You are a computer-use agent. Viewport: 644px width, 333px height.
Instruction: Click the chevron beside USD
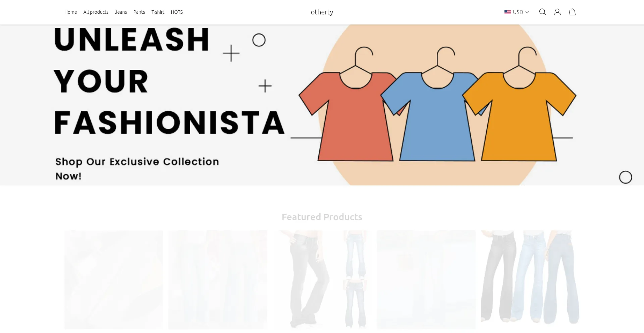(x=527, y=12)
